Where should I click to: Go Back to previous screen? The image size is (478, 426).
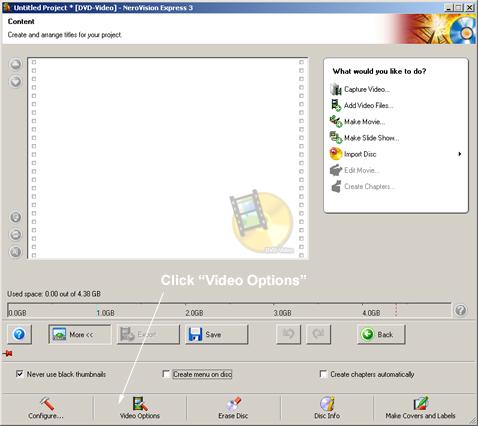coord(381,334)
